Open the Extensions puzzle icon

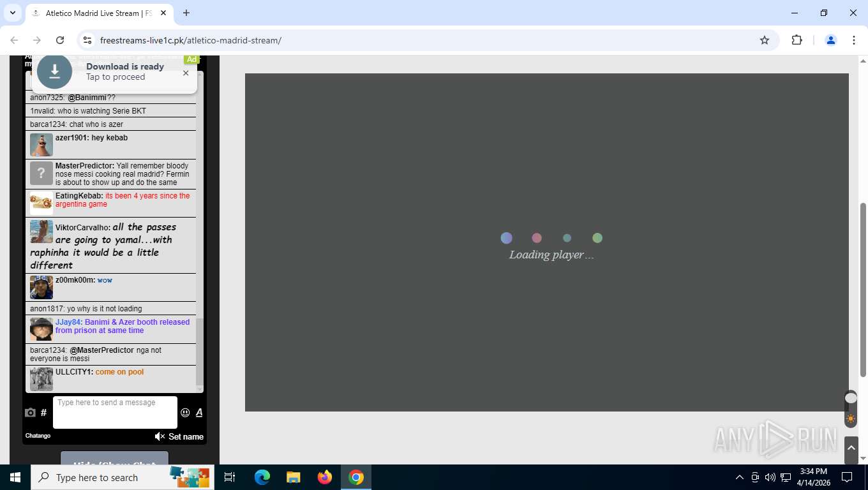(x=797, y=40)
